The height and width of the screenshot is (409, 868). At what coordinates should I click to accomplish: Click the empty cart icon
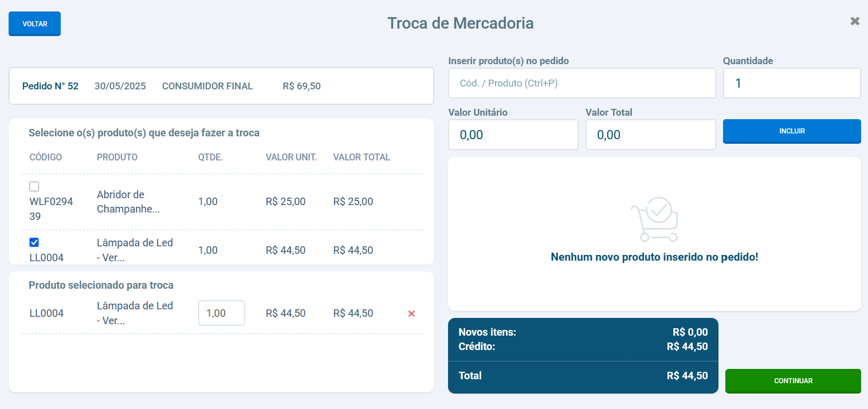[654, 219]
